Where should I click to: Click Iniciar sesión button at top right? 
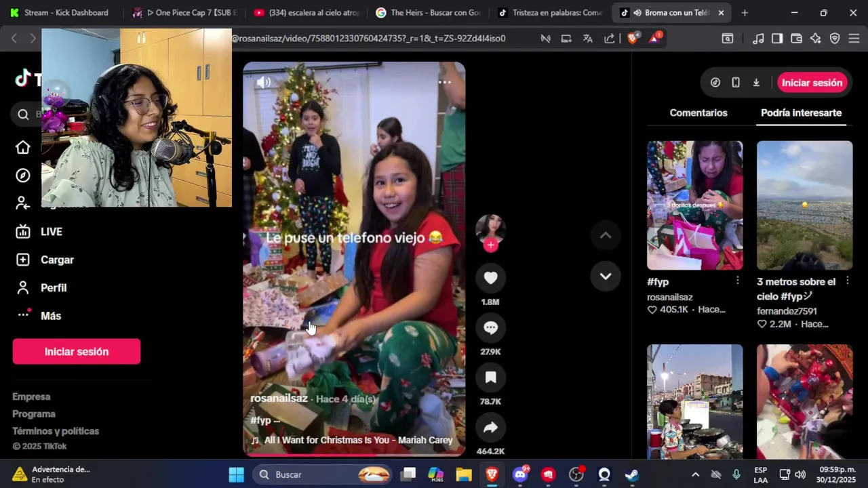click(x=812, y=83)
